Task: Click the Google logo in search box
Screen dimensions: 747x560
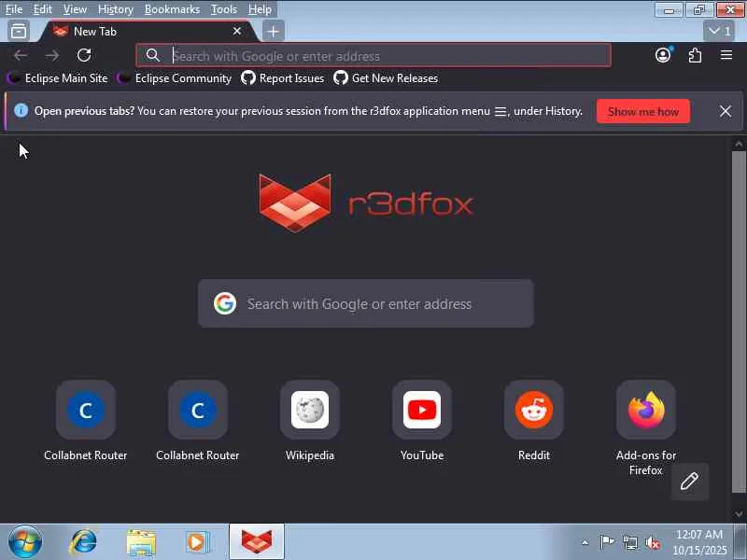Action: 225,303
